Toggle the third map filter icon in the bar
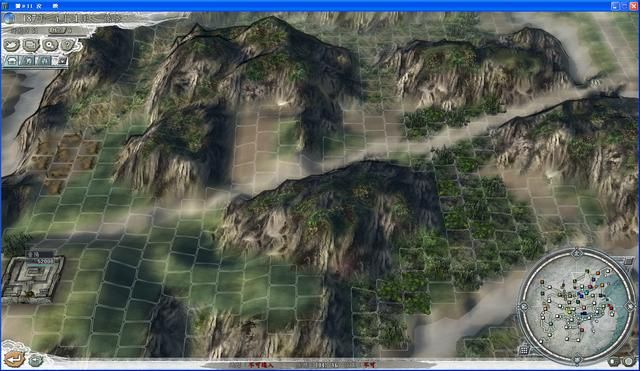 click(x=44, y=61)
